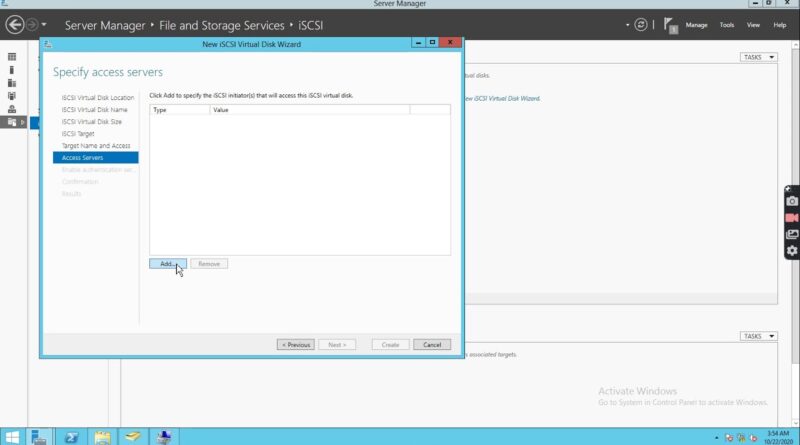Screen dimensions: 800x445
Task: Open the Tools menu
Action: point(727,25)
